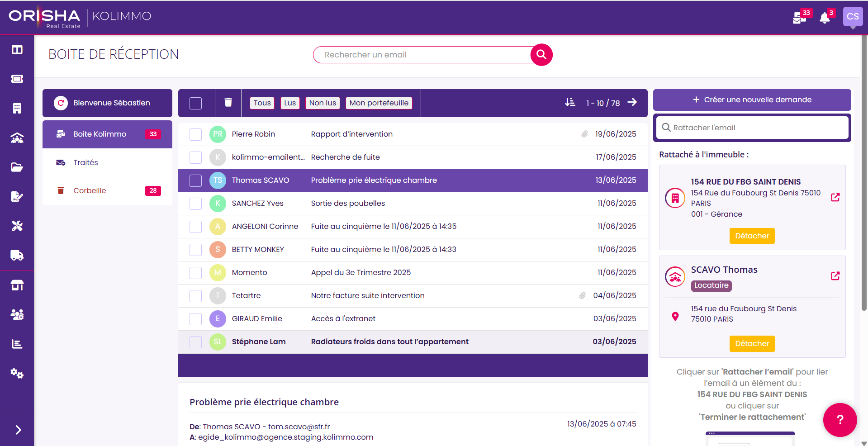
Task: Filter emails by Lus
Action: (290, 103)
